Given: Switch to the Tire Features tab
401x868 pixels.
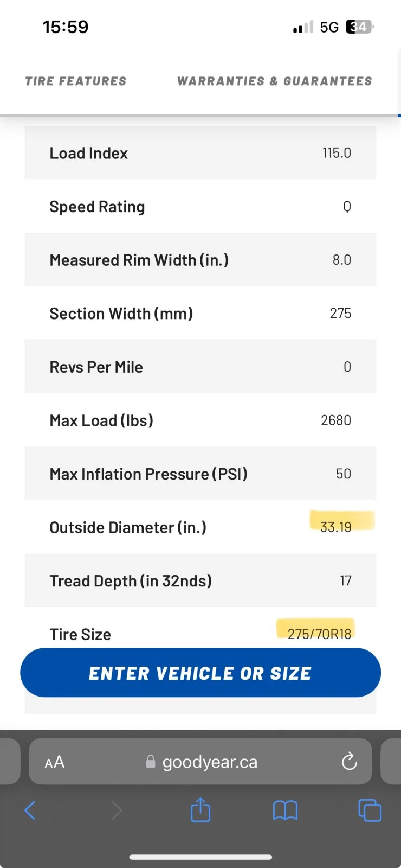Looking at the screenshot, I should click(76, 81).
